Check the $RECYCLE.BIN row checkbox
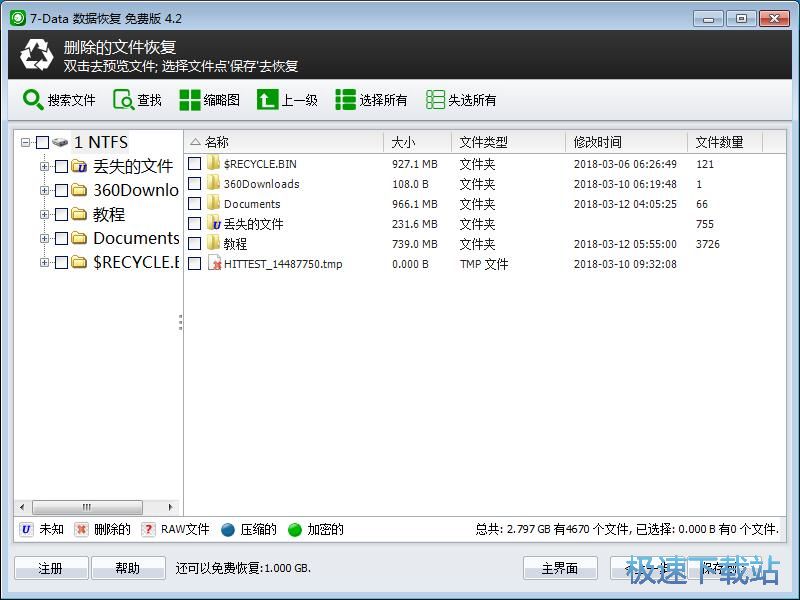This screenshot has width=800, height=600. pos(196,164)
